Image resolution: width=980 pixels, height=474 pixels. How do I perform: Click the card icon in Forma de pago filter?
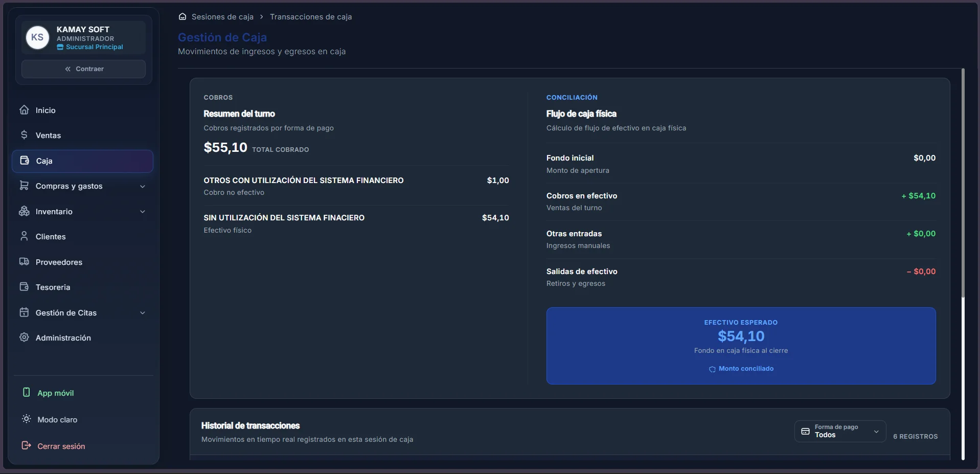[x=805, y=431]
